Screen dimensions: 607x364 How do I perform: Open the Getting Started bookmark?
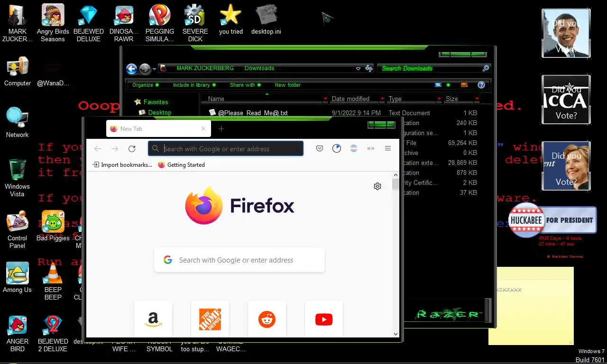[181, 165]
